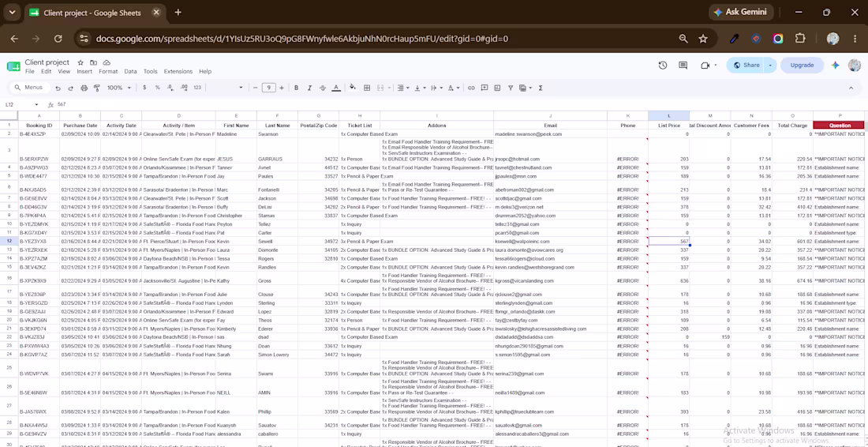Toggle bold formatting

[296, 88]
